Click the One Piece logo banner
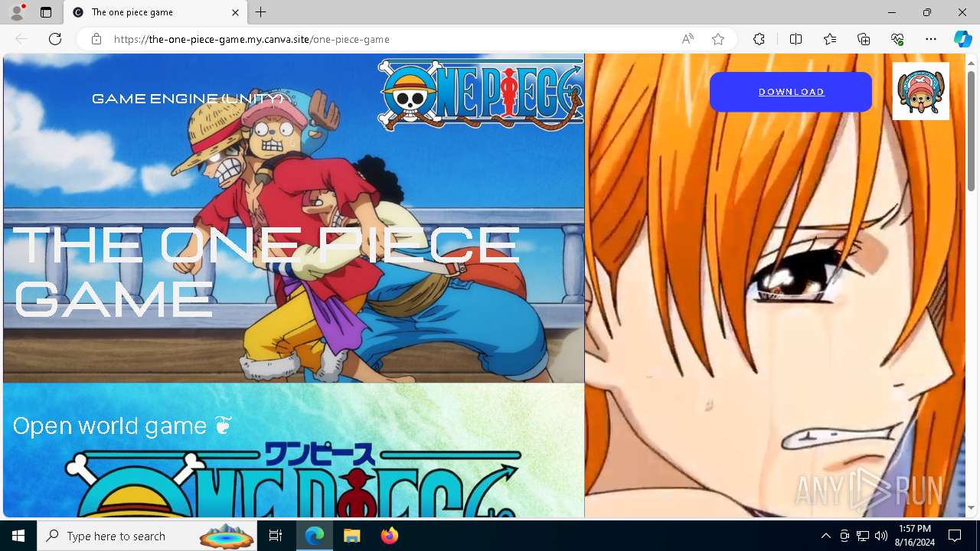Viewport: 980px width, 551px height. [481, 93]
